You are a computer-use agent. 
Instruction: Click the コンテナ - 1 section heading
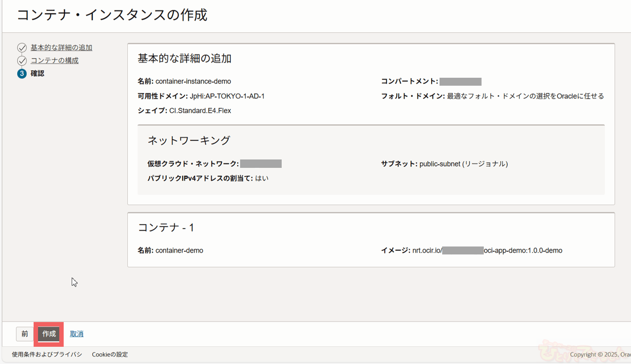point(166,227)
